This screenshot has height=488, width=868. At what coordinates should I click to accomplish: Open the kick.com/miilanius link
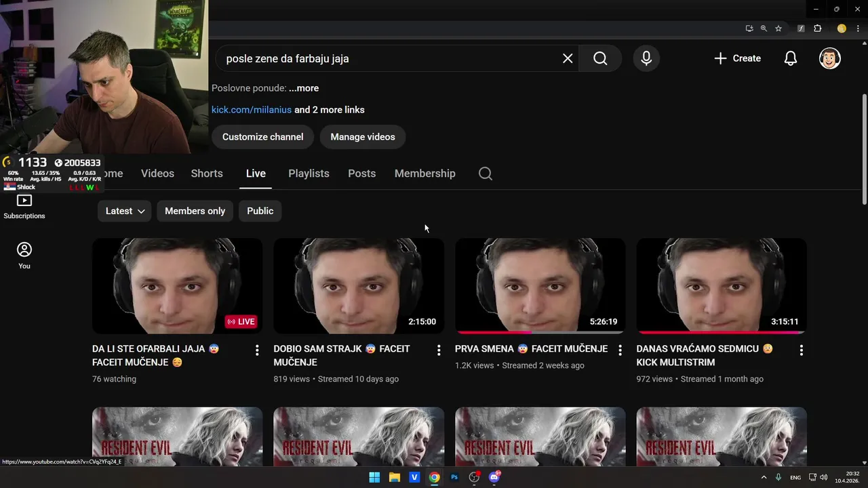[252, 110]
